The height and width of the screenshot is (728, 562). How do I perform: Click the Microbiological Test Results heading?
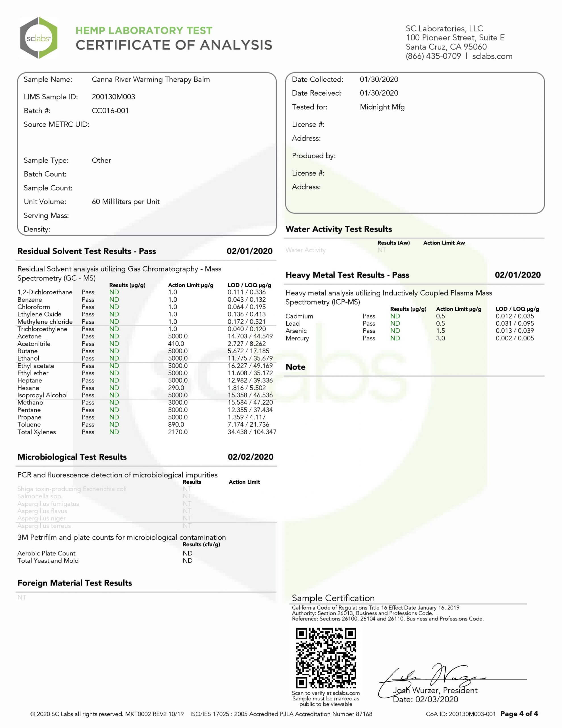[72, 457]
